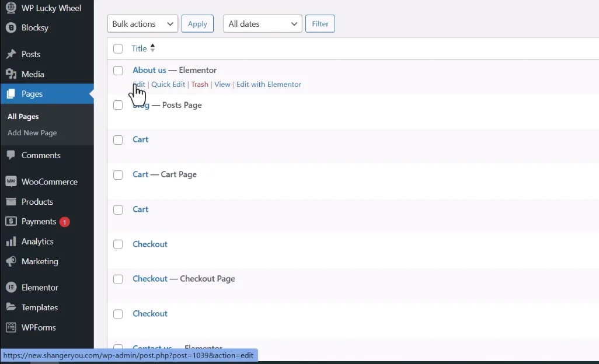Open the first Cart page link
The width and height of the screenshot is (599, 364).
point(140,139)
